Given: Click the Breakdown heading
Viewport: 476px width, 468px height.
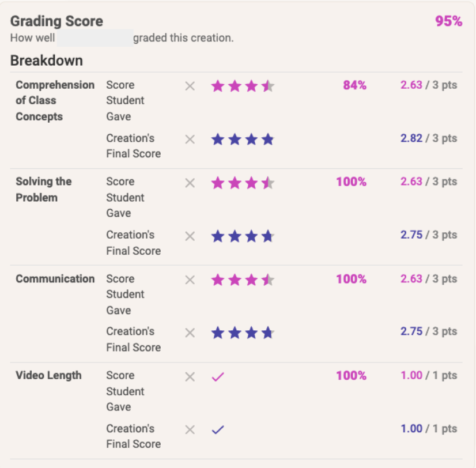Looking at the screenshot, I should [47, 61].
